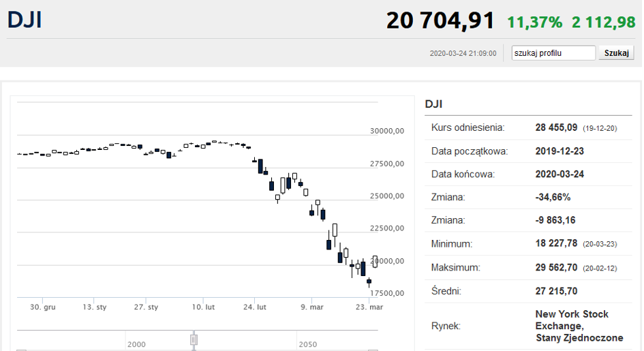This screenshot has height=351, width=644.
Task: Click the 2000 label in the chart navigator
Action: (136, 345)
